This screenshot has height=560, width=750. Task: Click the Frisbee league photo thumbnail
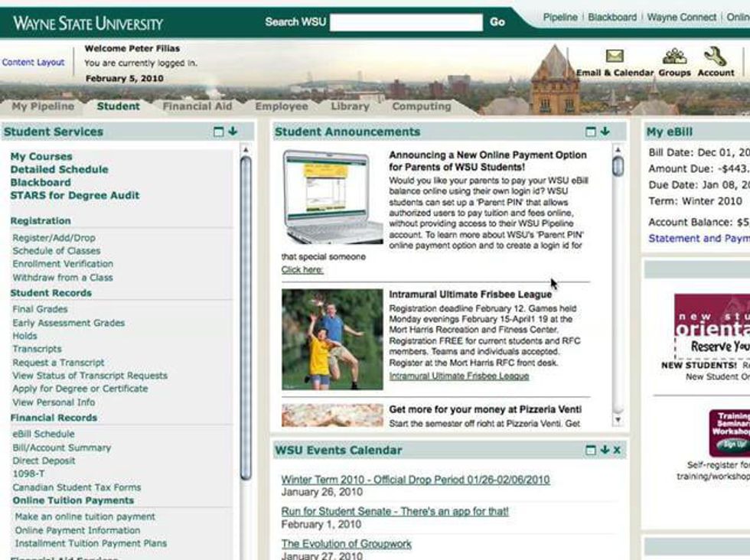[x=332, y=339]
